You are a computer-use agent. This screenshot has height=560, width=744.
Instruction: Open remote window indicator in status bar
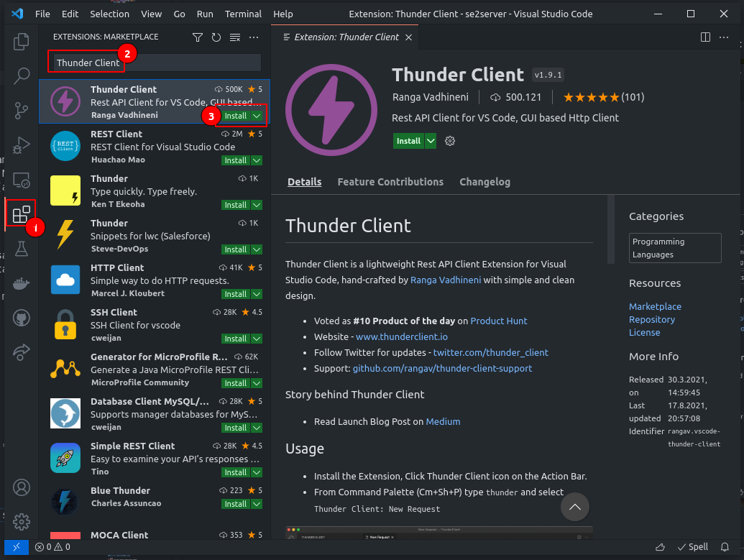(16, 547)
